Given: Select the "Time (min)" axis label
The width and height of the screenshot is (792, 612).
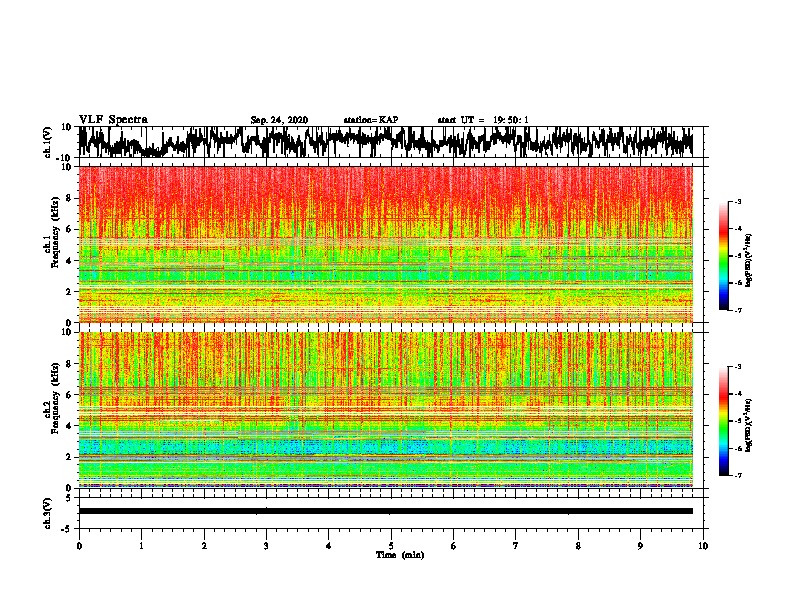Looking at the screenshot, I should tap(400, 555).
